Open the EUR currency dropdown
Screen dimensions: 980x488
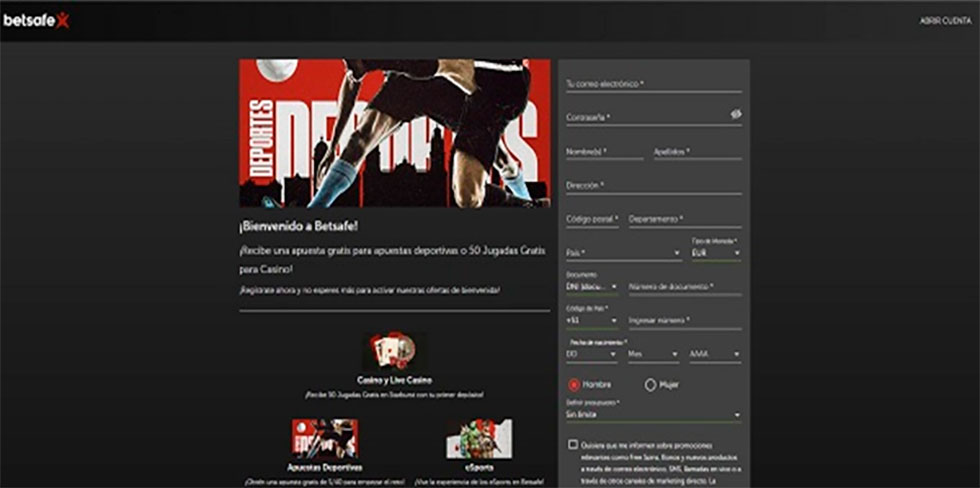coord(716,254)
